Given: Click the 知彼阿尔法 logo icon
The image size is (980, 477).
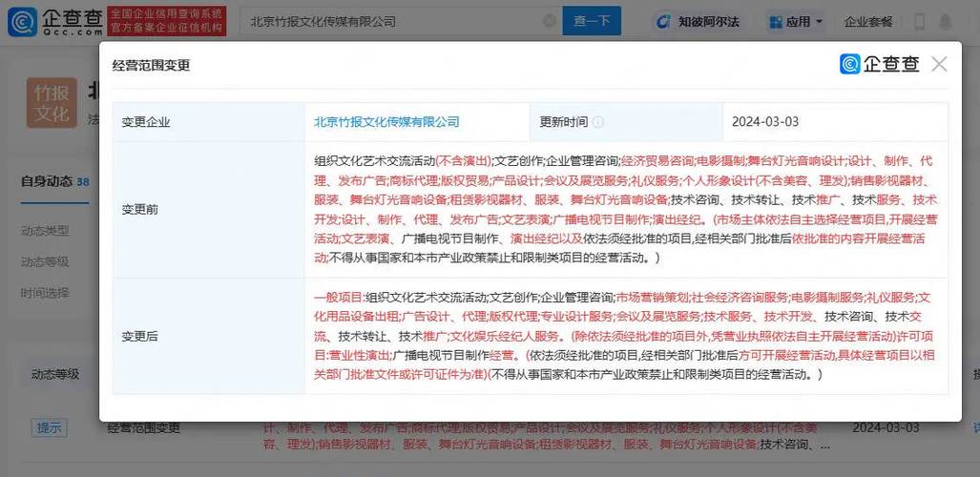Looking at the screenshot, I should (x=662, y=22).
